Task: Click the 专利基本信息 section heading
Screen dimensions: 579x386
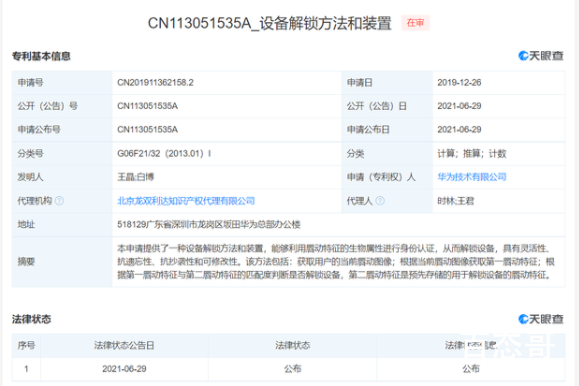Action: pyautogui.click(x=41, y=56)
